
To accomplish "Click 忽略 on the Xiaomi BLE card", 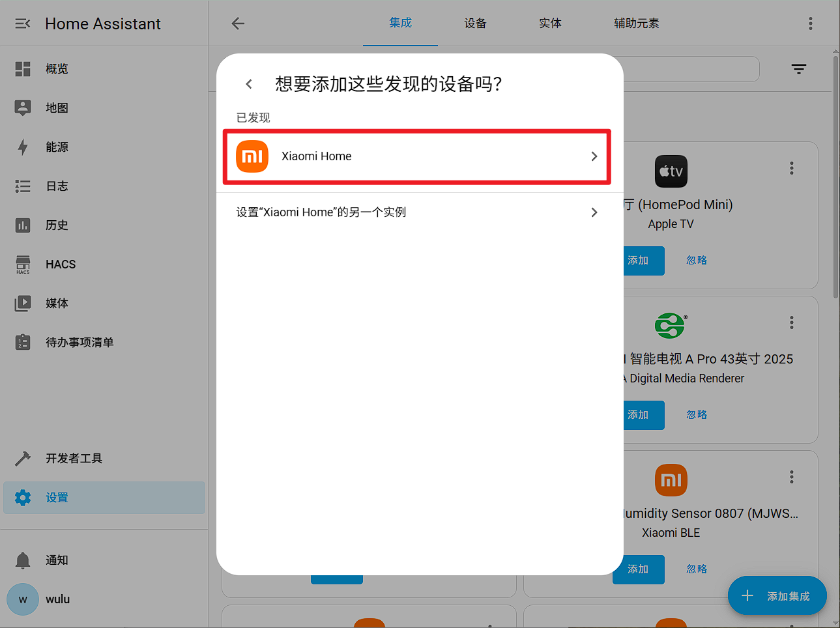I will 697,569.
